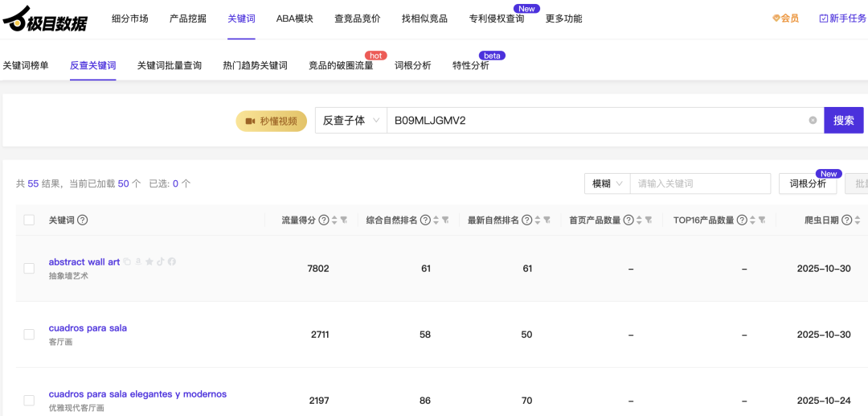Clear the ASIN search field
This screenshot has height=416, width=868.
(813, 120)
